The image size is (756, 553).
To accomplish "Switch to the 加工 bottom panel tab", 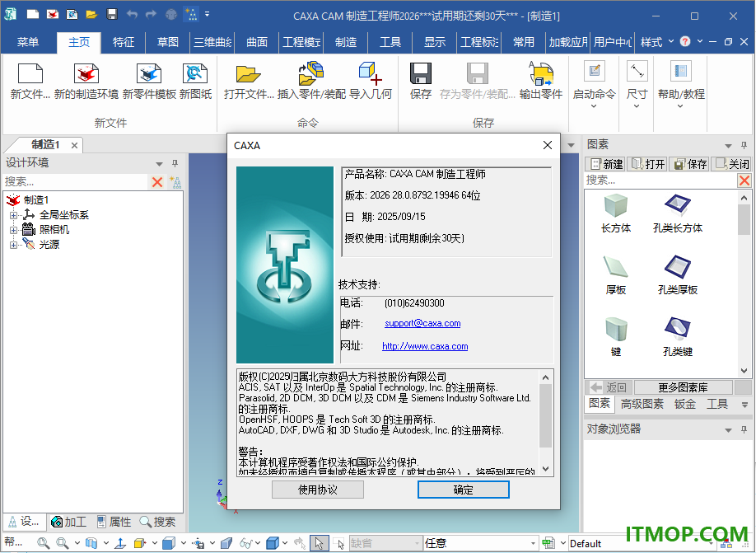I will point(69,522).
